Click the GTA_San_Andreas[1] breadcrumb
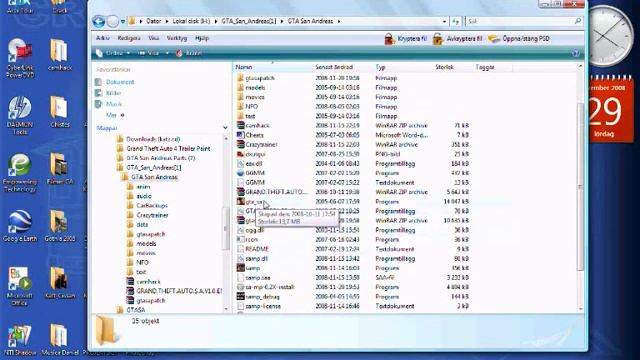The width and height of the screenshot is (640, 360). 249,21
